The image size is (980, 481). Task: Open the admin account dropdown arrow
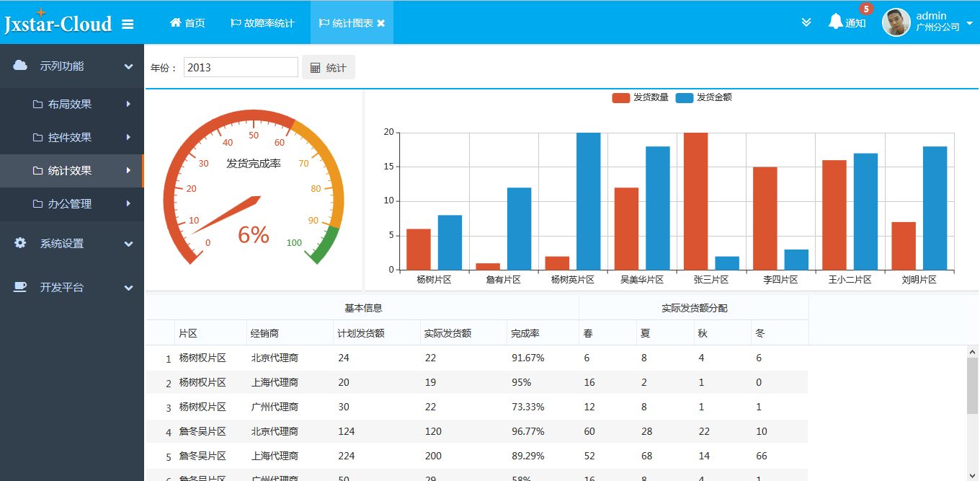969,23
